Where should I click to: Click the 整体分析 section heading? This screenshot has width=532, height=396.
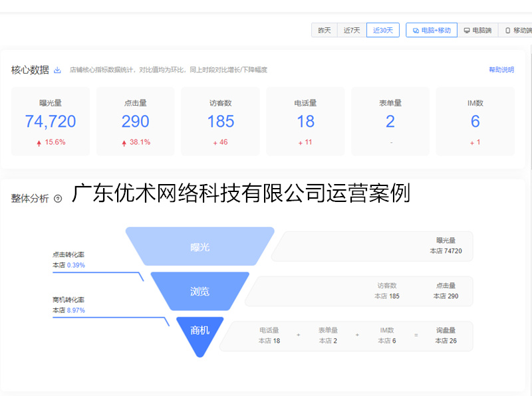(30, 199)
